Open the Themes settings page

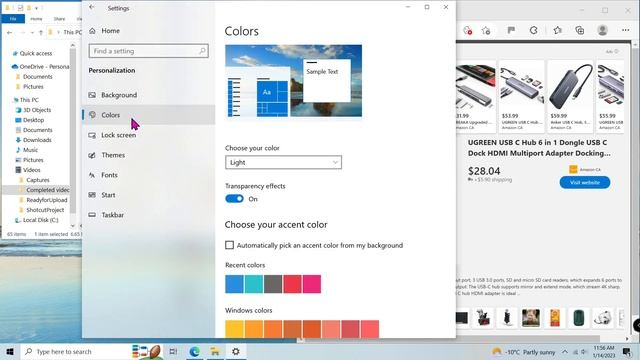(x=149, y=155)
